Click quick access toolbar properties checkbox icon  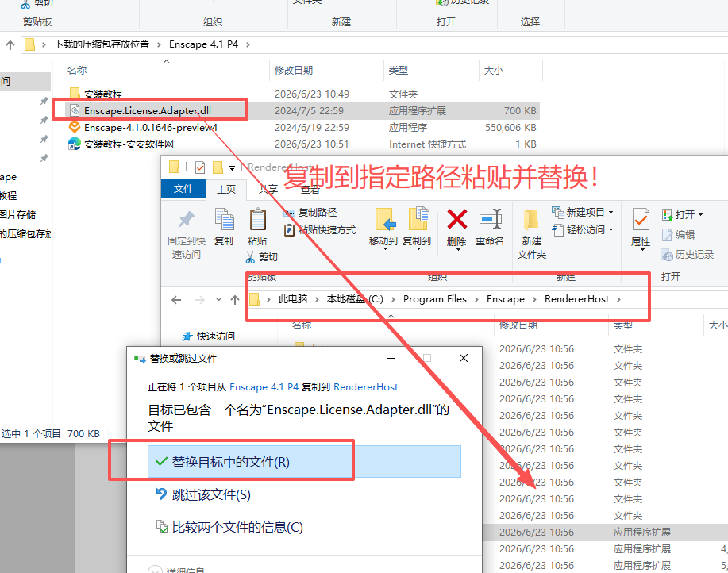[200, 167]
